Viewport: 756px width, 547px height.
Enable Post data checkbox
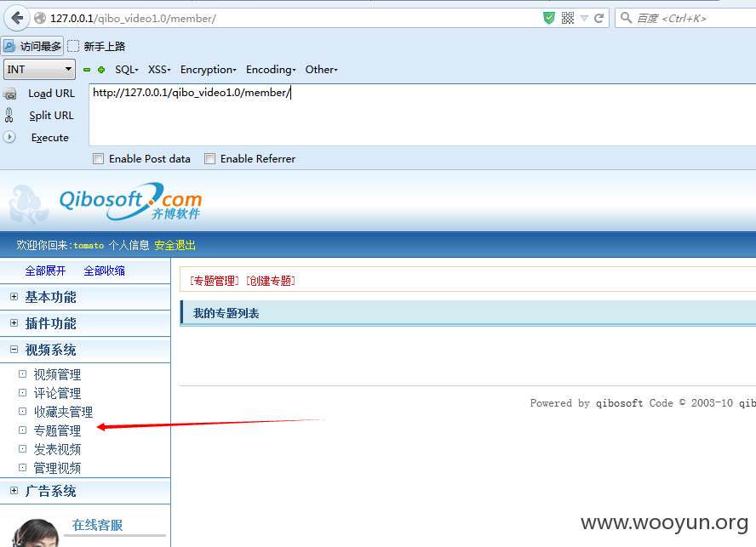pyautogui.click(x=99, y=158)
